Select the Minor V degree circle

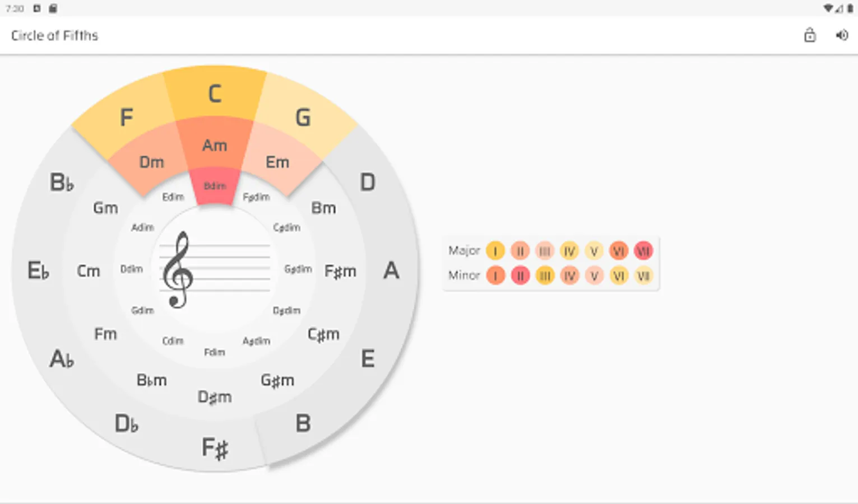[x=594, y=276]
